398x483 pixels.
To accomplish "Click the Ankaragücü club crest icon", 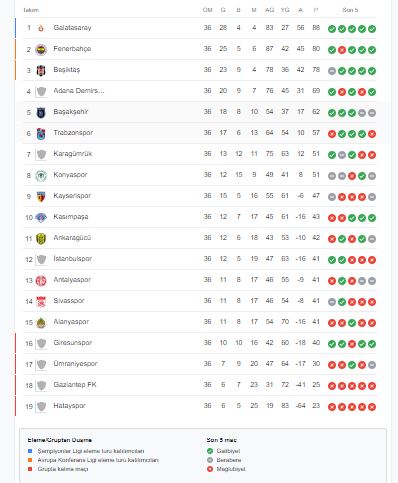I will point(41,239).
